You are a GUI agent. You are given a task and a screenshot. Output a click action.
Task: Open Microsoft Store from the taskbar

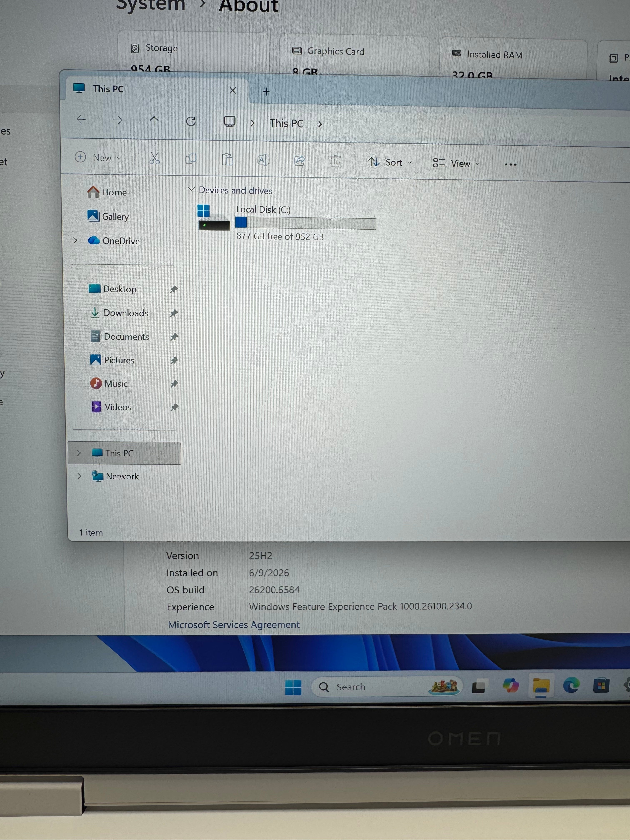[601, 685]
